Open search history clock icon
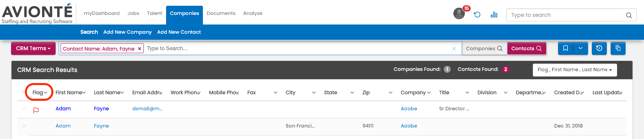This screenshot has height=139, width=644. (599, 48)
